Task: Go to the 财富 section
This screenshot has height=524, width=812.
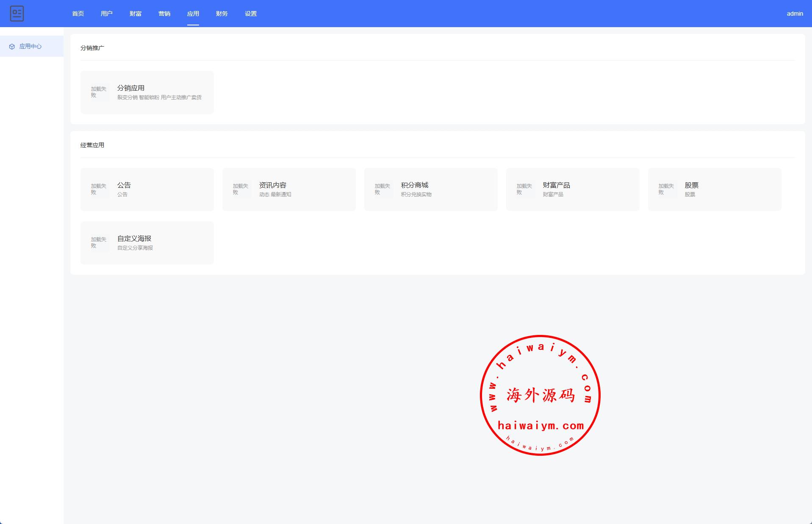Action: point(136,14)
